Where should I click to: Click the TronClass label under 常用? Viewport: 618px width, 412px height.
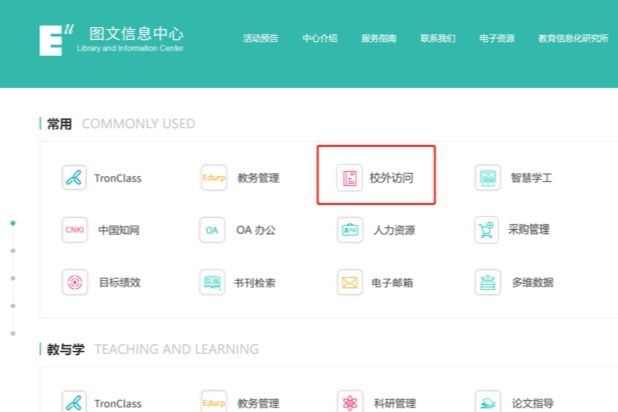pos(118,178)
